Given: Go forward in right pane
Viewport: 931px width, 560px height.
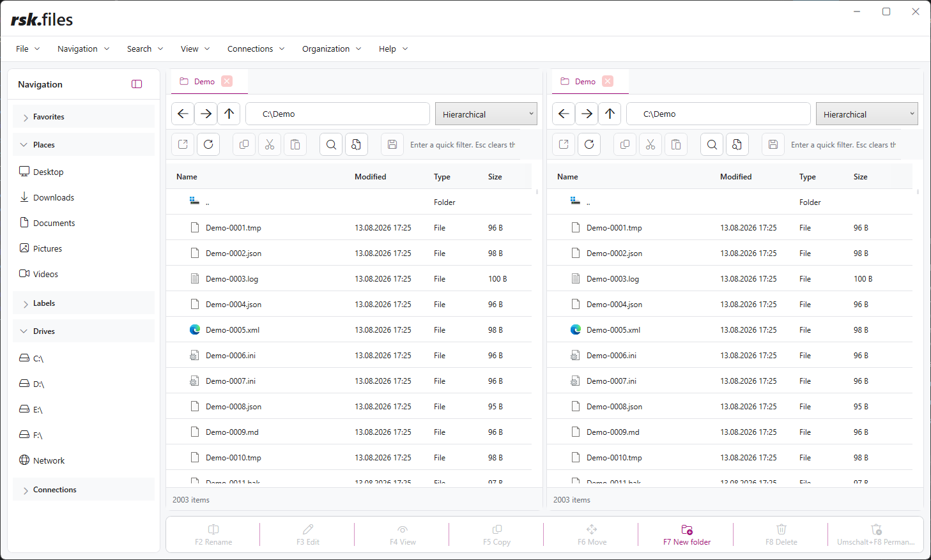Looking at the screenshot, I should point(587,114).
